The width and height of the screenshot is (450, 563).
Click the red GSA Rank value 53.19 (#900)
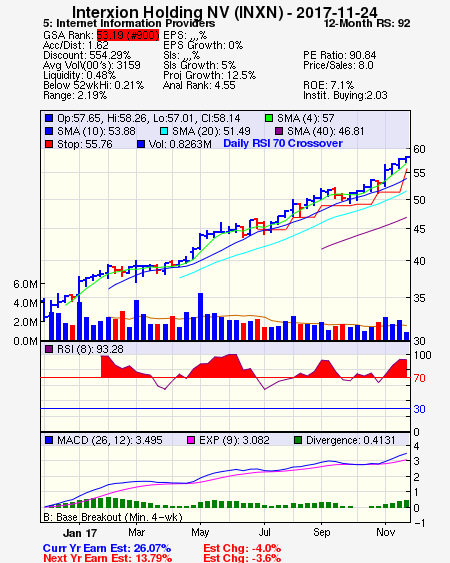128,35
